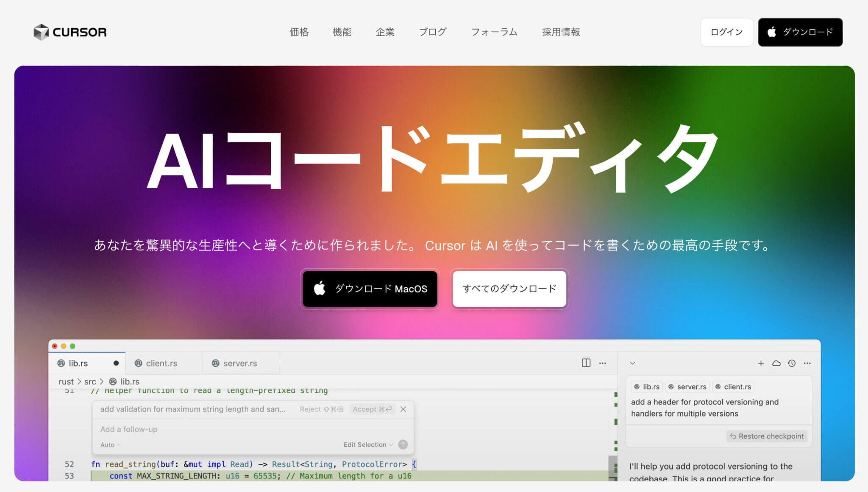This screenshot has height=492, width=868.
Task: Open chat history clock icon
Action: pyautogui.click(x=791, y=363)
